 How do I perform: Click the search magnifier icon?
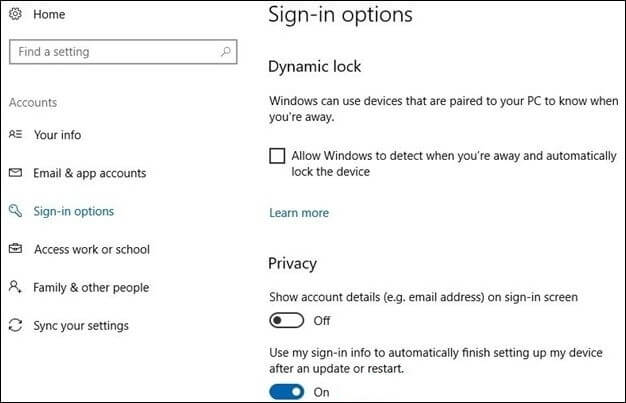[x=227, y=51]
